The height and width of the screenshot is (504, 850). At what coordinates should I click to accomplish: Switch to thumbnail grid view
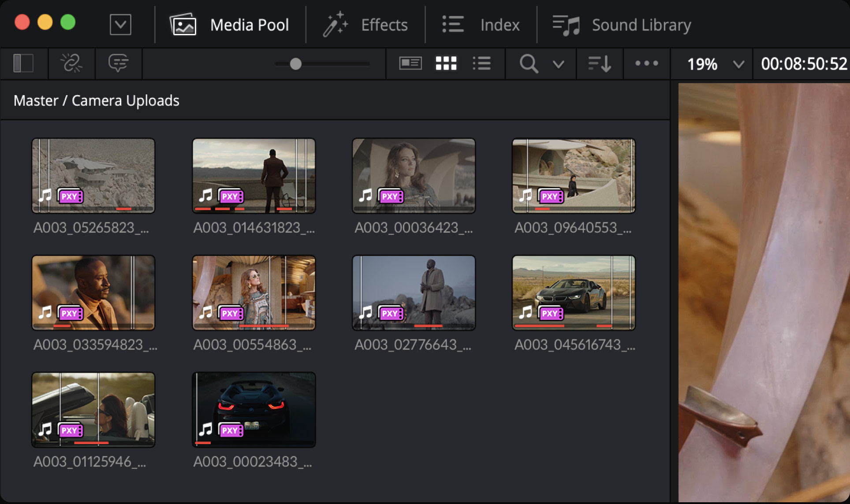coord(445,63)
